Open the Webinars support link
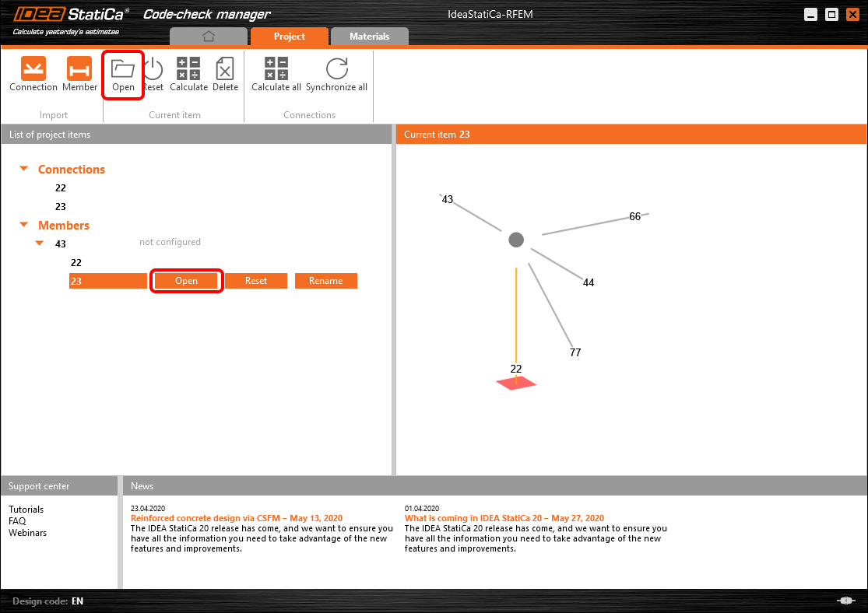Screen dimensions: 868x613 click(28, 533)
